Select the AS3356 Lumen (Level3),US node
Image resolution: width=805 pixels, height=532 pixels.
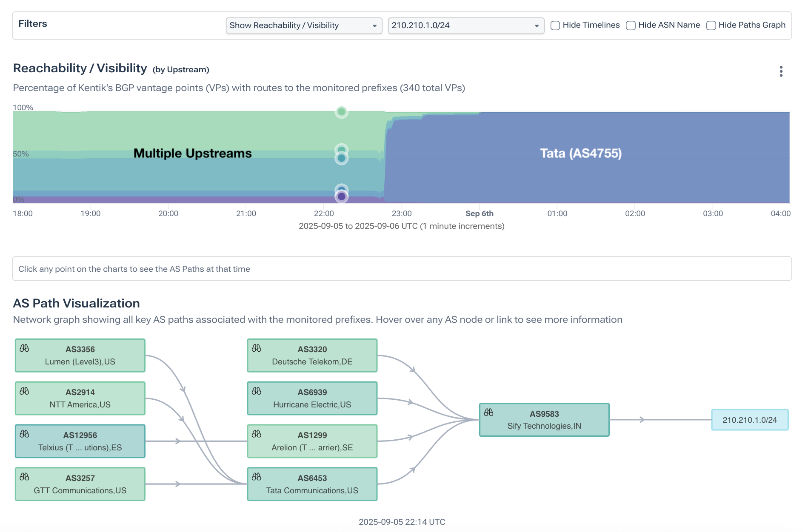(80, 356)
